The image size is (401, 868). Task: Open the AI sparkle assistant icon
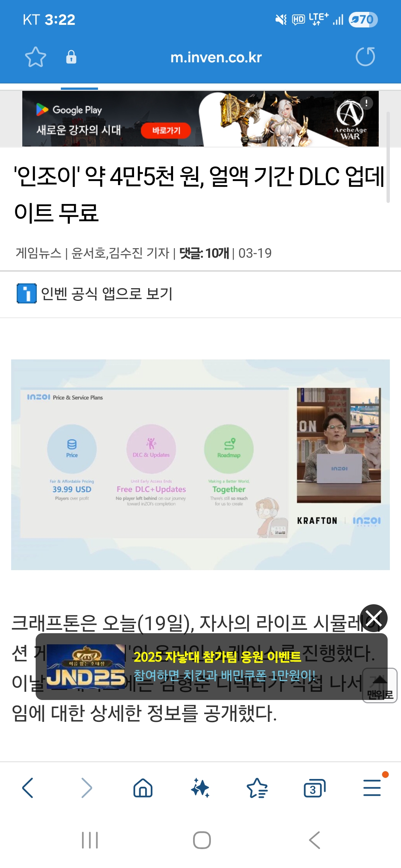click(x=200, y=788)
